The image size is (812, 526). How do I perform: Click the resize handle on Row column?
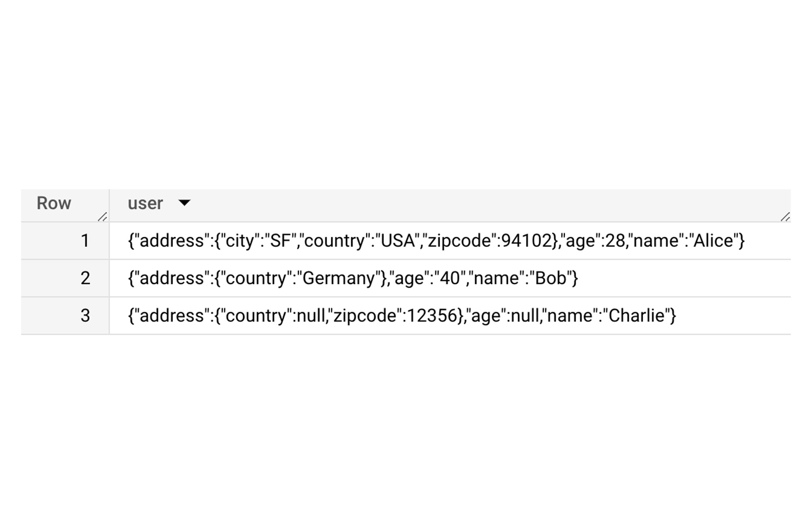(x=101, y=216)
